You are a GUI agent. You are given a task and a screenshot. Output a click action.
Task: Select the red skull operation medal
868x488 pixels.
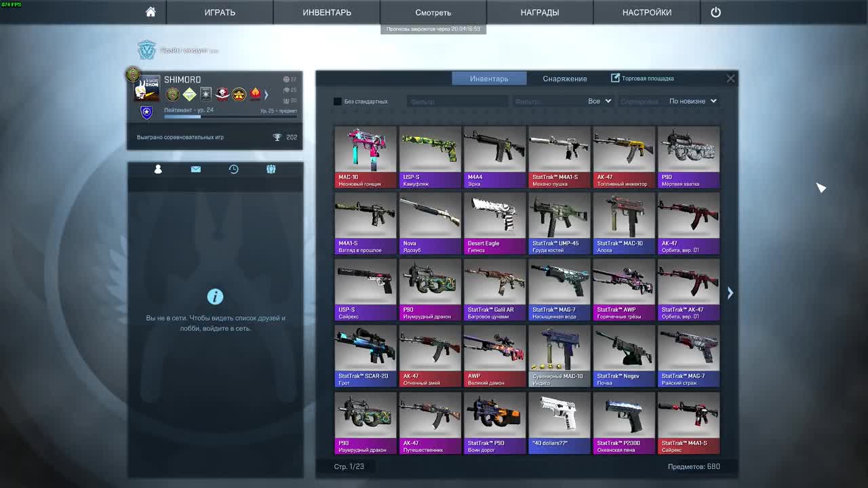222,94
